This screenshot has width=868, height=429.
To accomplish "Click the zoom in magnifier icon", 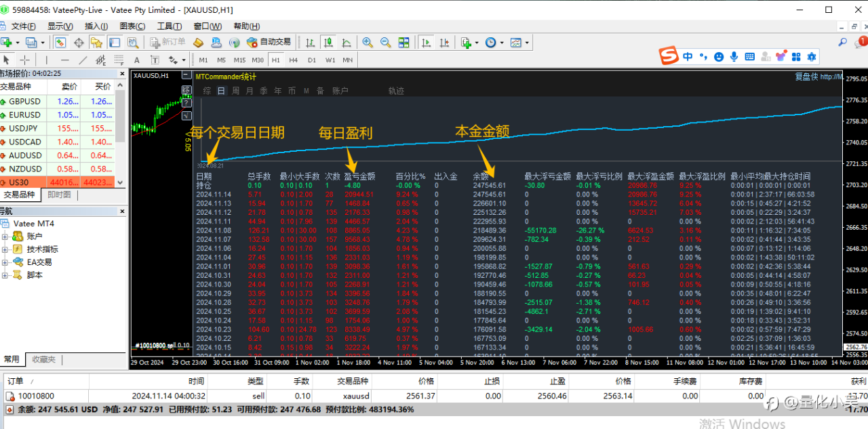I will pos(368,42).
